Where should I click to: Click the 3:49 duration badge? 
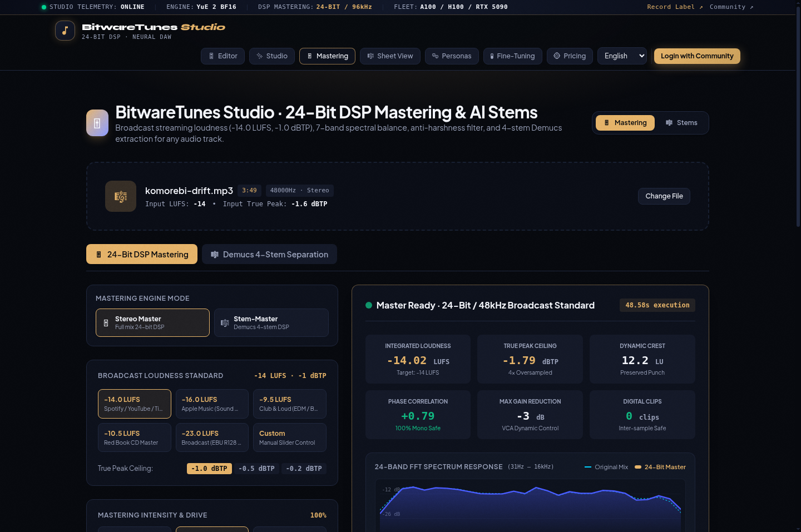pyautogui.click(x=249, y=191)
